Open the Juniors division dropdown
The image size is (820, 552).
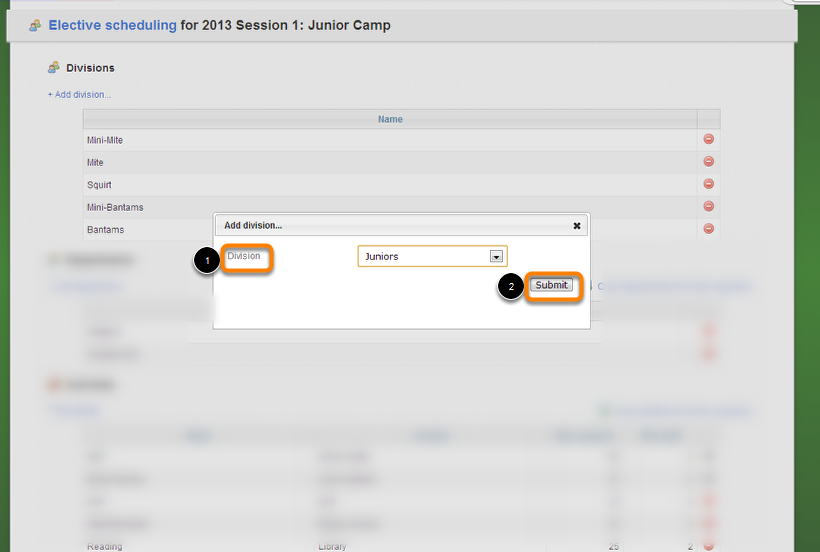click(x=496, y=257)
